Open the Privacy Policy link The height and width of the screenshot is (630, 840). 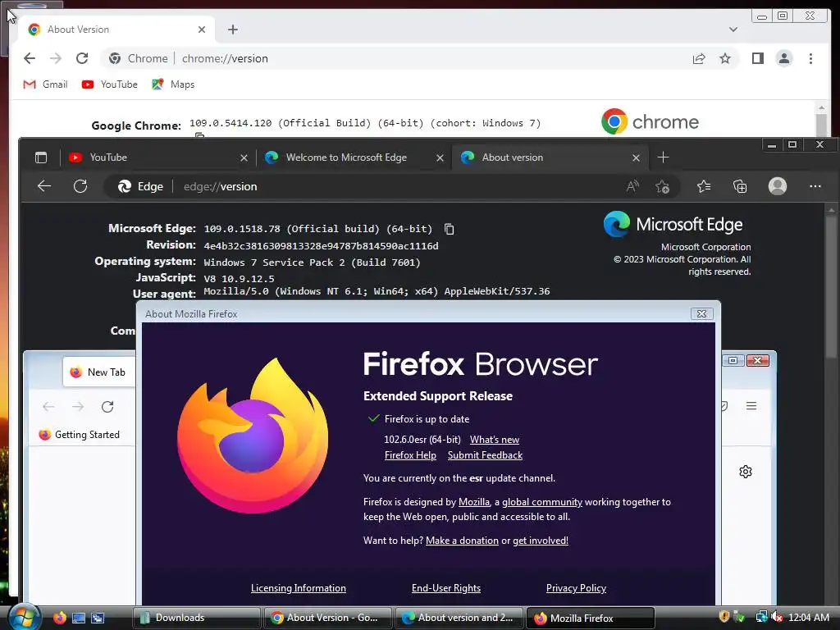(576, 588)
